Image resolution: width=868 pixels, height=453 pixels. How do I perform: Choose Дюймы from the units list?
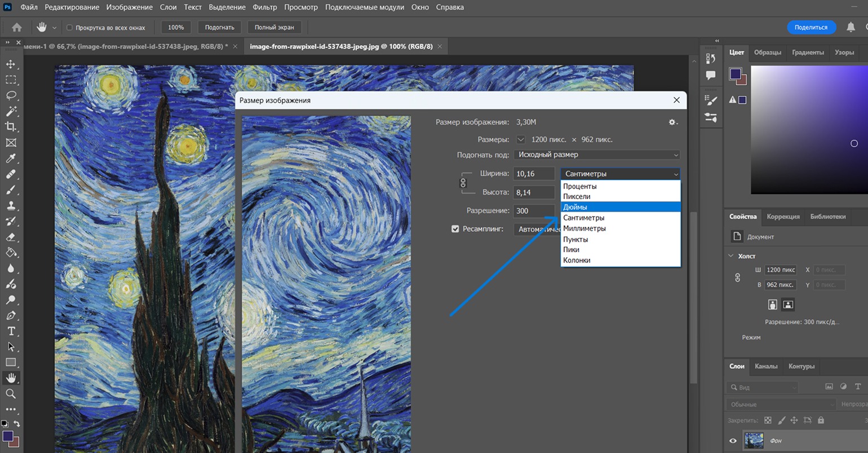coord(621,207)
